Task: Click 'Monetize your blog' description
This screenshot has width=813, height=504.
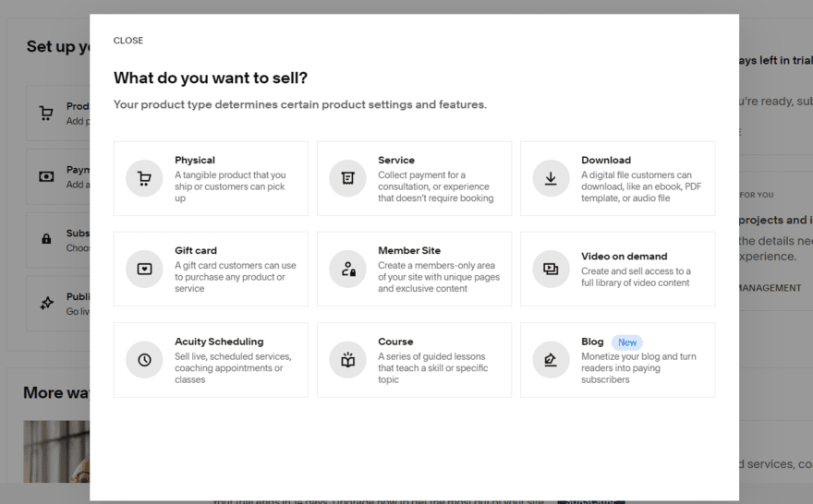Action: pos(638,367)
